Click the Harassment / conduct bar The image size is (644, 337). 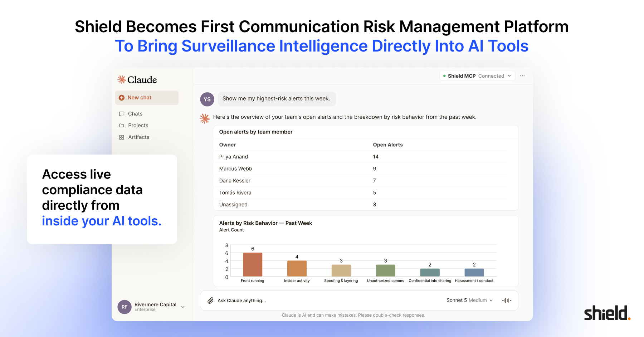pos(474,272)
